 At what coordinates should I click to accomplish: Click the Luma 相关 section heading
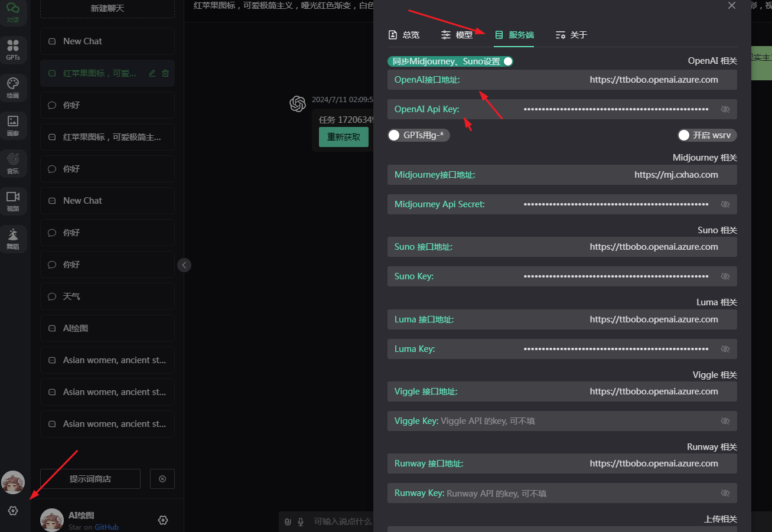[x=716, y=302]
